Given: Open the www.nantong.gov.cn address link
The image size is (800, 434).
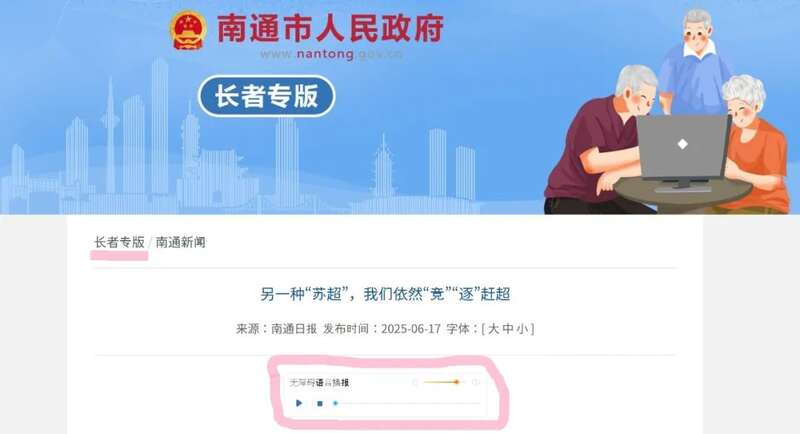Looking at the screenshot, I should [331, 54].
